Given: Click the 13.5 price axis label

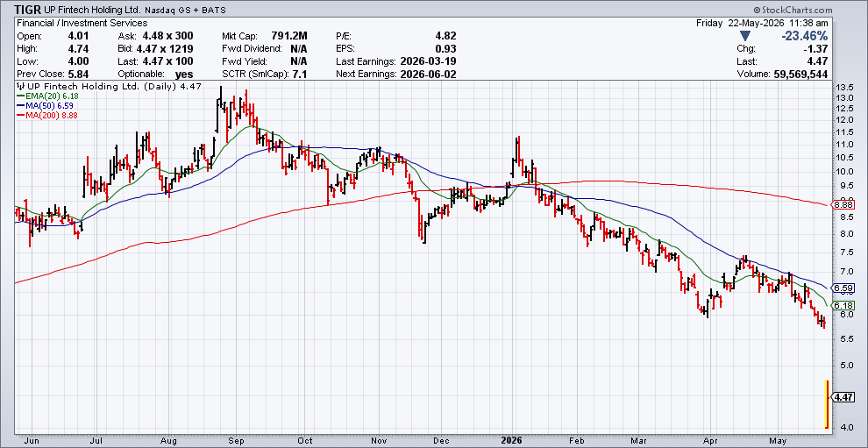Looking at the screenshot, I should 843,88.
